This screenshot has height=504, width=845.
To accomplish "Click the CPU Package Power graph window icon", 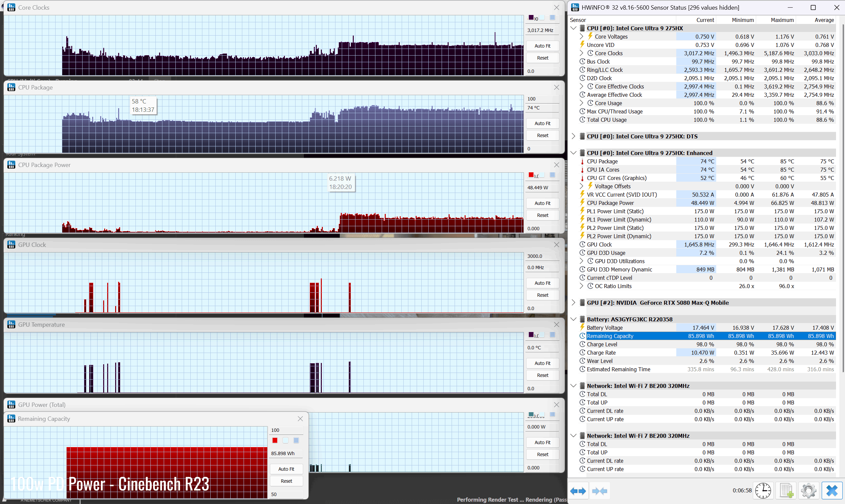I will pyautogui.click(x=11, y=165).
